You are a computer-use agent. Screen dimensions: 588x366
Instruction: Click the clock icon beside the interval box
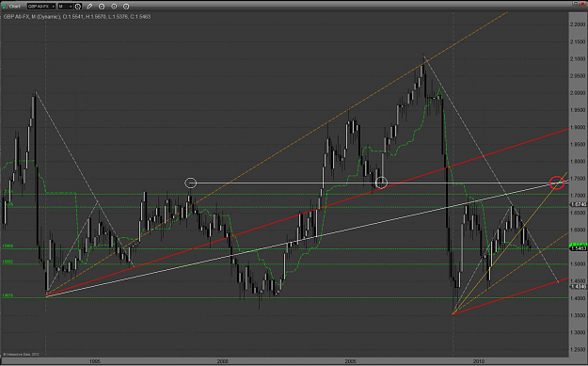click(x=78, y=7)
